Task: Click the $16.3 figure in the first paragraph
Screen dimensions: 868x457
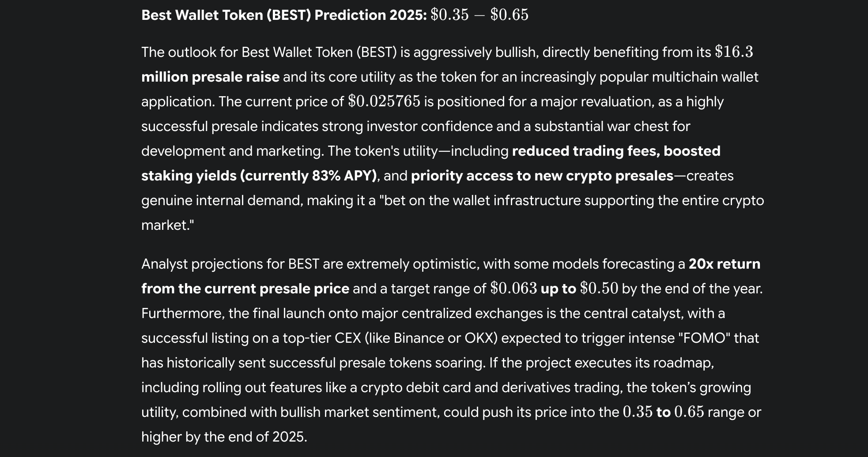Action: pos(734,52)
